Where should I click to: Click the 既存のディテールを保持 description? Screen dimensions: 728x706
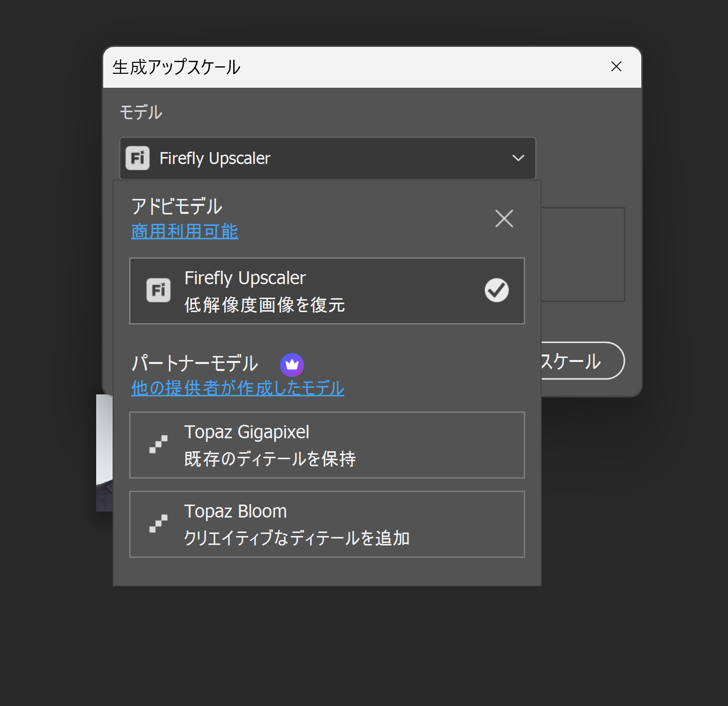coord(270,459)
